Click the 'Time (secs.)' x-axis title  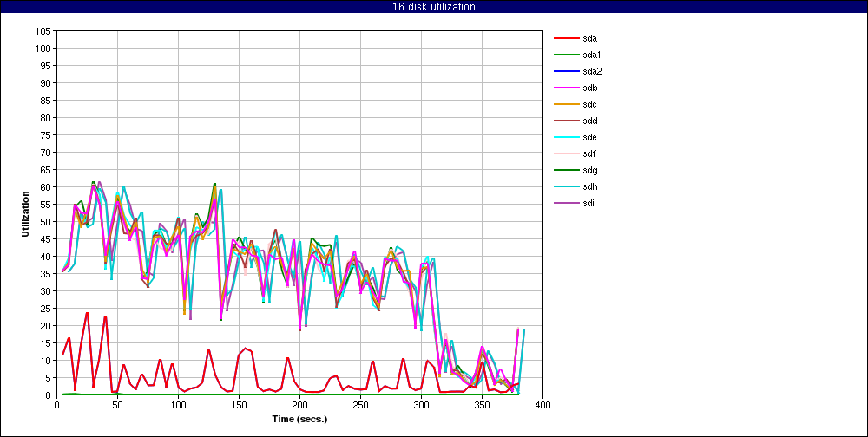299,419
